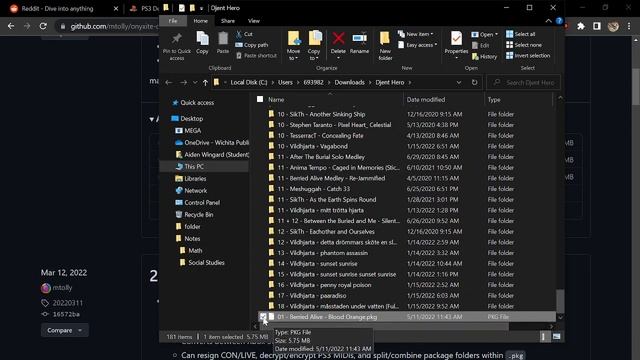Switch to the Home ribbon tab
The width and height of the screenshot is (640, 360).
(x=200, y=21)
